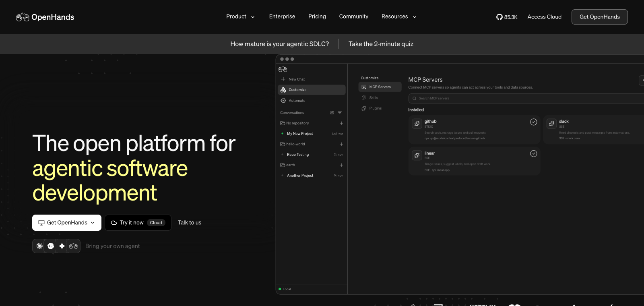Click the Customize cubes icon in the sidebar
Viewport: 644px width, 306px height.
click(283, 90)
